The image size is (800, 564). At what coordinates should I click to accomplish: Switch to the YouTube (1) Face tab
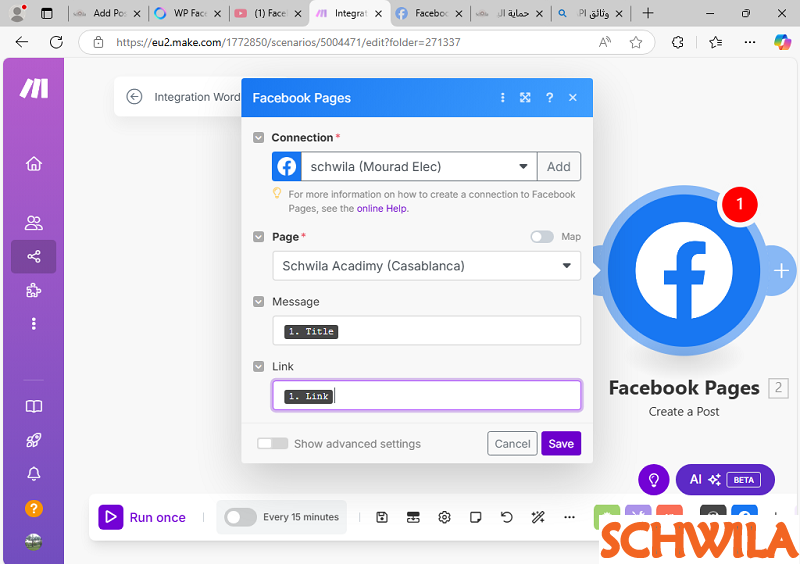click(x=268, y=13)
